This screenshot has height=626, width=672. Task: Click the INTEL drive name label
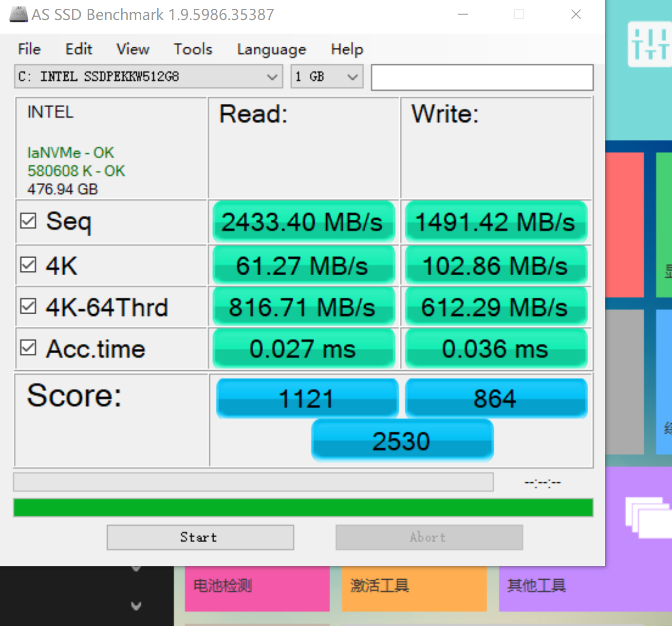pos(50,113)
